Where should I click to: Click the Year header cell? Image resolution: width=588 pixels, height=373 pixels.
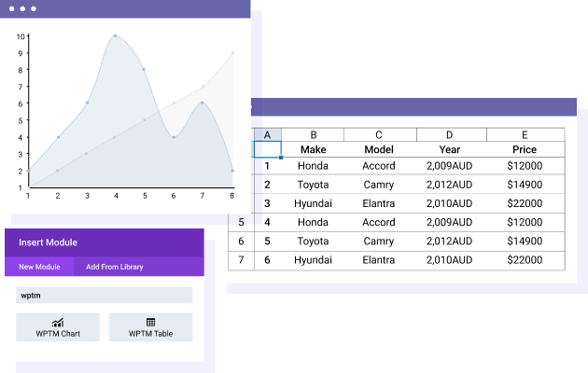pos(449,149)
